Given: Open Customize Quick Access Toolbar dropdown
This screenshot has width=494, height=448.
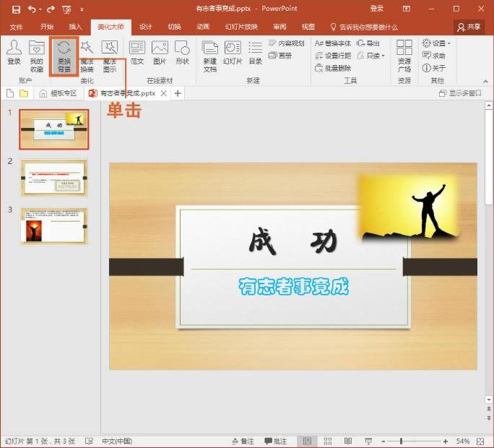Looking at the screenshot, I should [x=82, y=10].
